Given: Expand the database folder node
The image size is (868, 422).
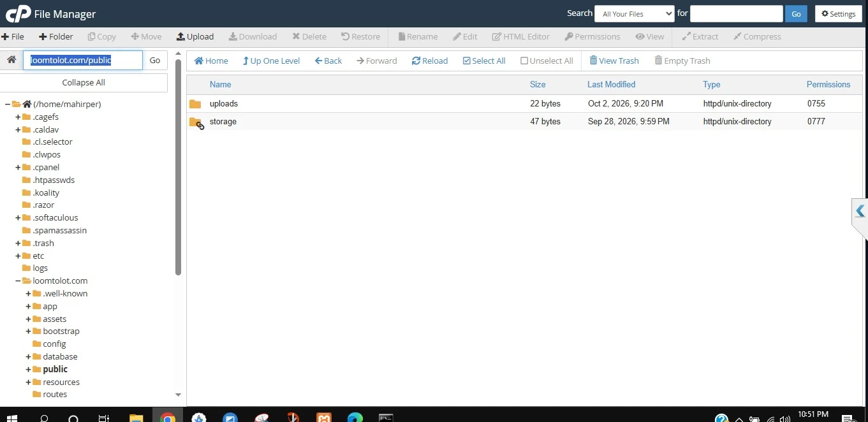Looking at the screenshot, I should [x=29, y=356].
